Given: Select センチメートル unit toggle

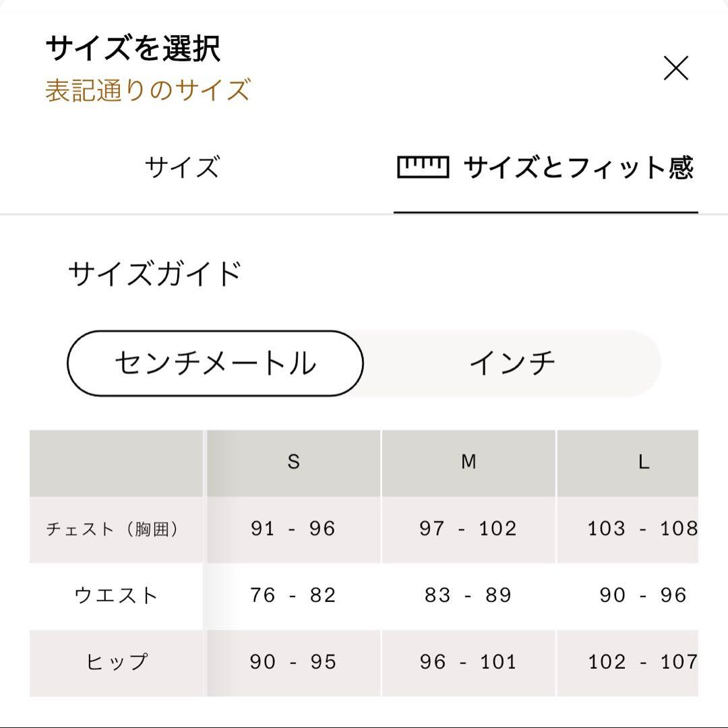Looking at the screenshot, I should [x=215, y=363].
